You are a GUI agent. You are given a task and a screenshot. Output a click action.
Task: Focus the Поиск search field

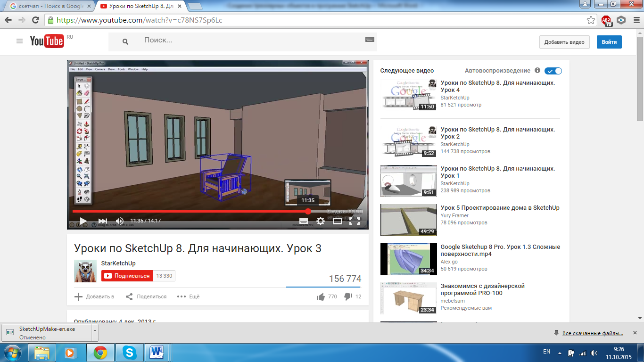252,41
